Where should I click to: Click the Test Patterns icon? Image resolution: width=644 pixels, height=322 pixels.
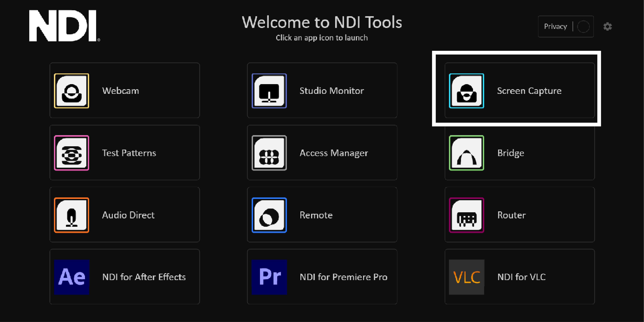tap(71, 153)
